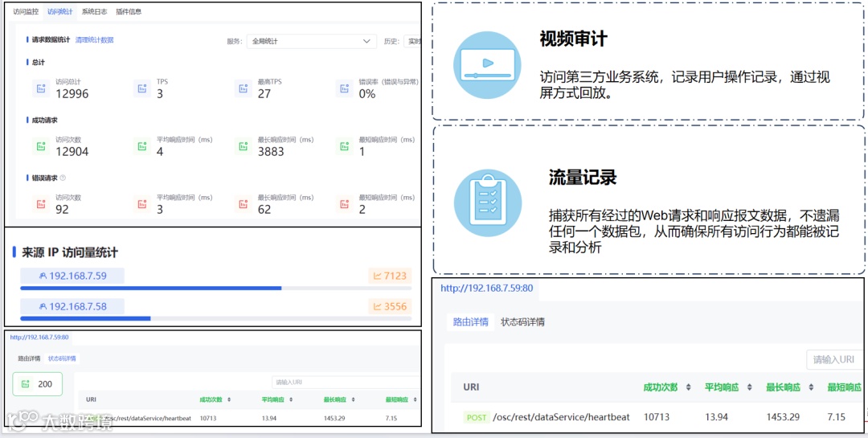Open the 插件信息 tab
The image size is (868, 438).
point(129,11)
